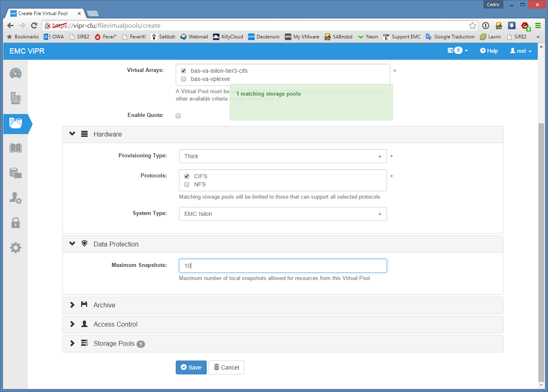
Task: Click the SABnzbd extension icon in toolbar
Action: 499,25
